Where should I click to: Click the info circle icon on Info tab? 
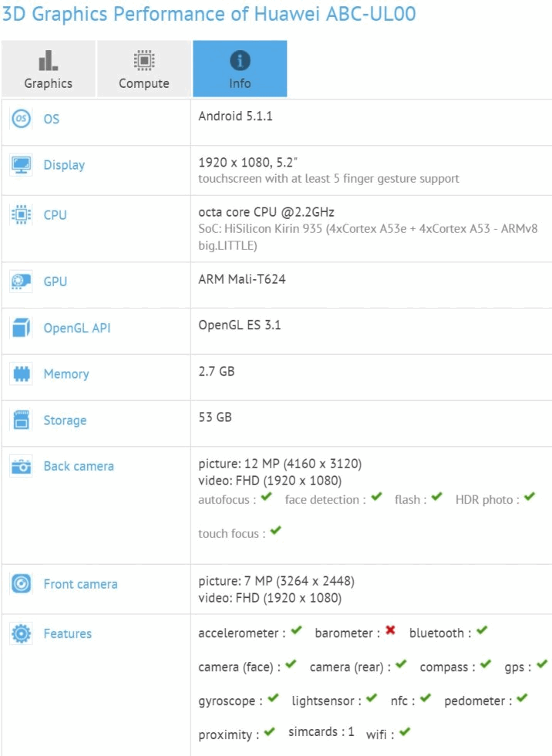(240, 61)
